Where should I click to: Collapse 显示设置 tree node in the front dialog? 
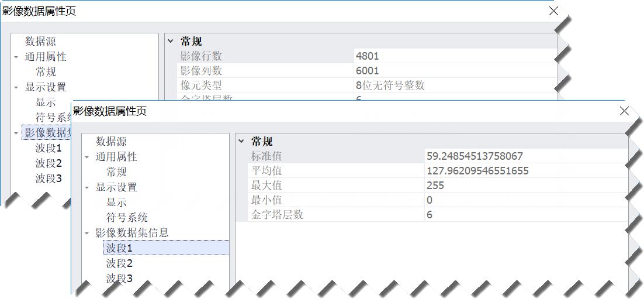pyautogui.click(x=86, y=188)
